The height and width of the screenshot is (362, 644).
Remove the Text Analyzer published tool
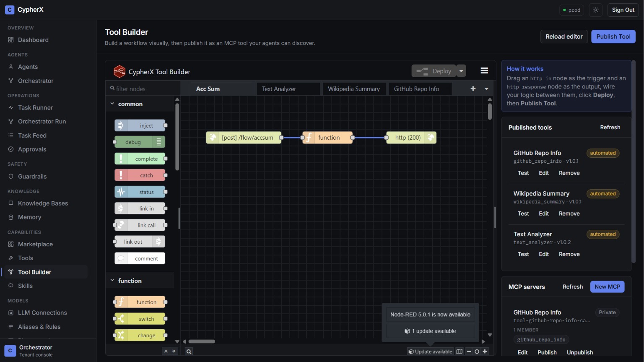click(x=569, y=254)
